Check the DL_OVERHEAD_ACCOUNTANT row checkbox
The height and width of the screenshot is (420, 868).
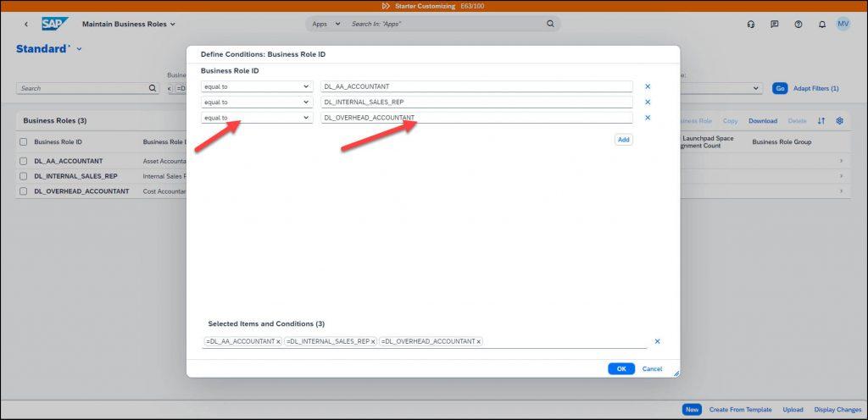click(23, 191)
